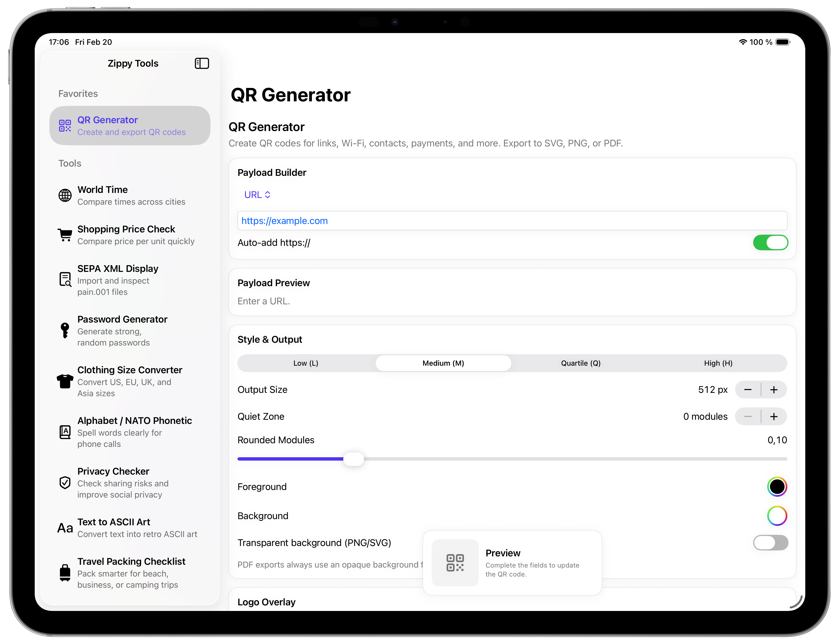
Task: Disable Auto-add https://
Action: point(770,242)
